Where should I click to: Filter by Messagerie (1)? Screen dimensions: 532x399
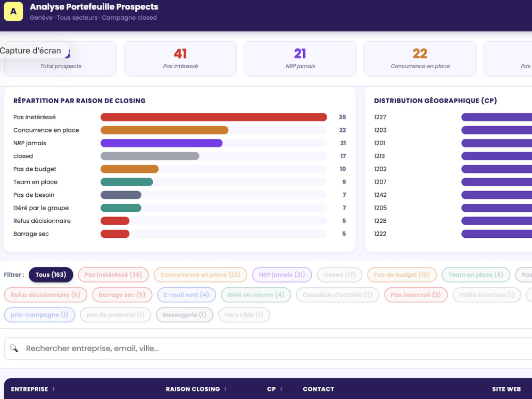(x=185, y=315)
